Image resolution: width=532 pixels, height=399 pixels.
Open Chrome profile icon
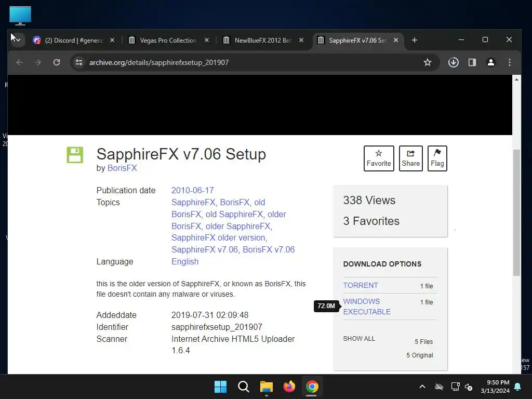coord(490,62)
